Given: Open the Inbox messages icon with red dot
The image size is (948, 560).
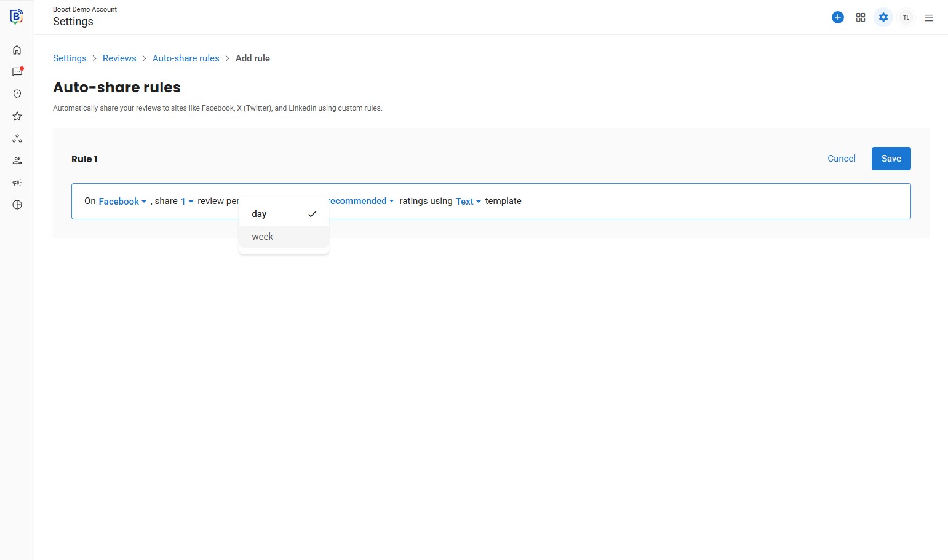Looking at the screenshot, I should click(17, 72).
